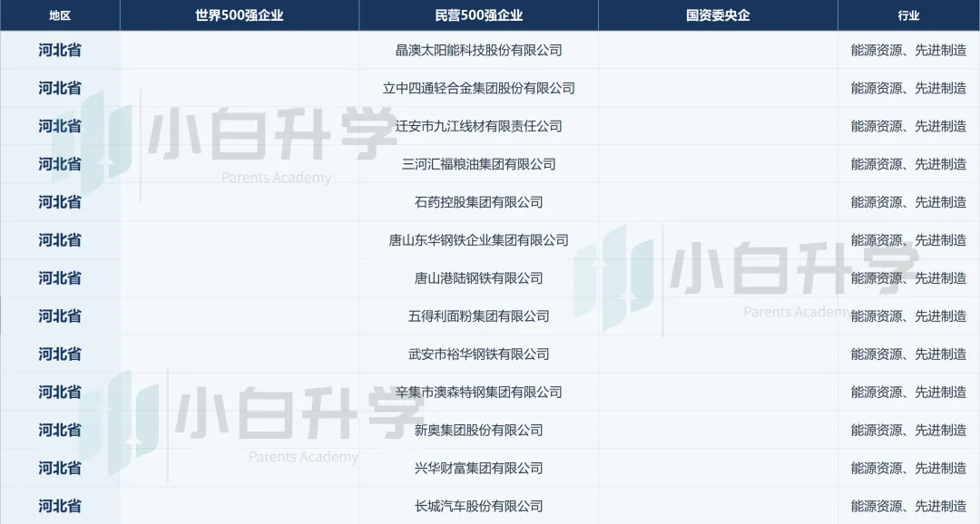
Task: Click the cell 兴华财富集团有限公司
Action: pos(479,469)
